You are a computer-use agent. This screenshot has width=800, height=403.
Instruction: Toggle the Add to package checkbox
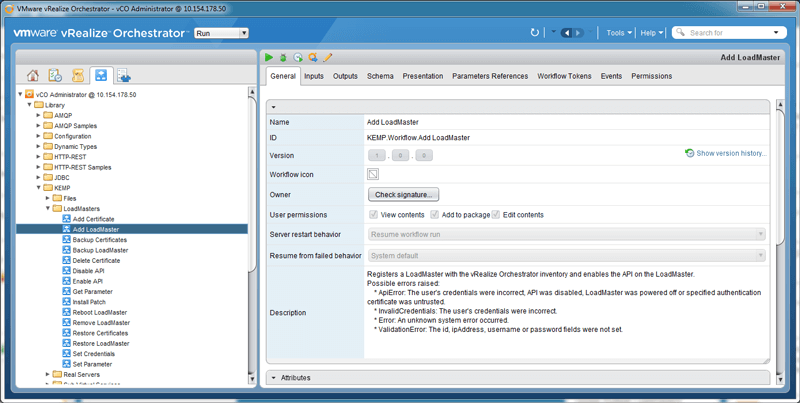(435, 215)
